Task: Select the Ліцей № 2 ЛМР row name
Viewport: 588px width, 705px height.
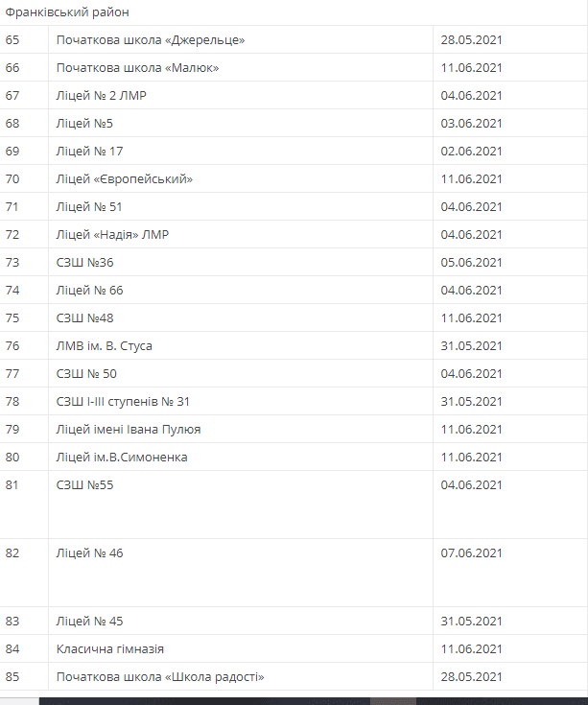Action: click(x=102, y=96)
